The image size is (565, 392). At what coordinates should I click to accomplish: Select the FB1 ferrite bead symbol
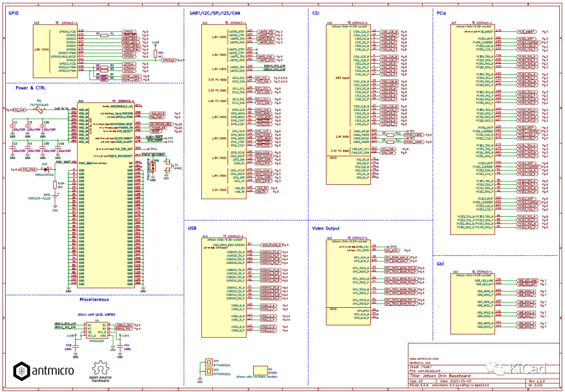coord(39,109)
